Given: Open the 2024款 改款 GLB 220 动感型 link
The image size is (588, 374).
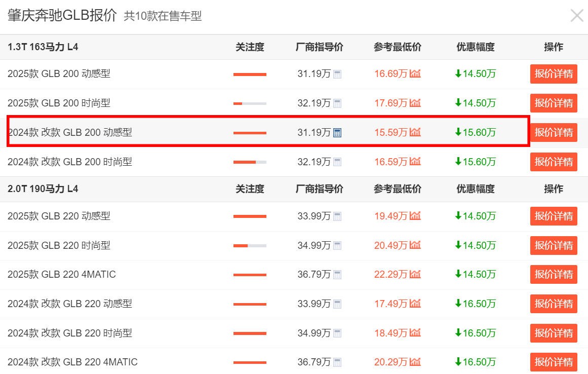Looking at the screenshot, I should click(70, 303).
